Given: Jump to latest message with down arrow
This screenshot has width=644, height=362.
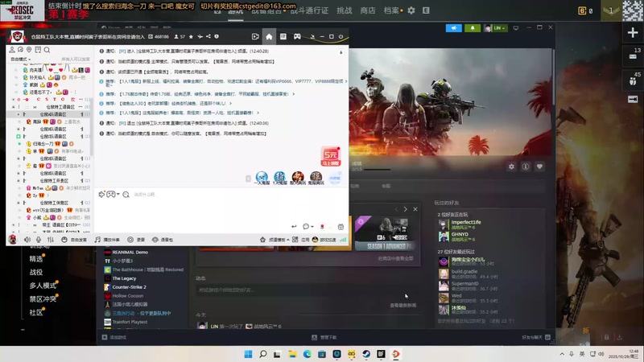Looking at the screenshot, I should [x=341, y=52].
